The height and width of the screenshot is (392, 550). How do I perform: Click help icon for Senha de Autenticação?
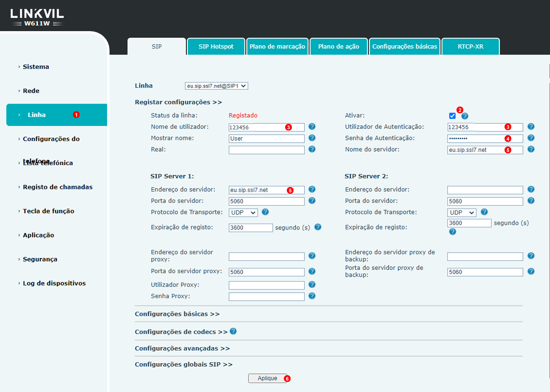coord(531,138)
